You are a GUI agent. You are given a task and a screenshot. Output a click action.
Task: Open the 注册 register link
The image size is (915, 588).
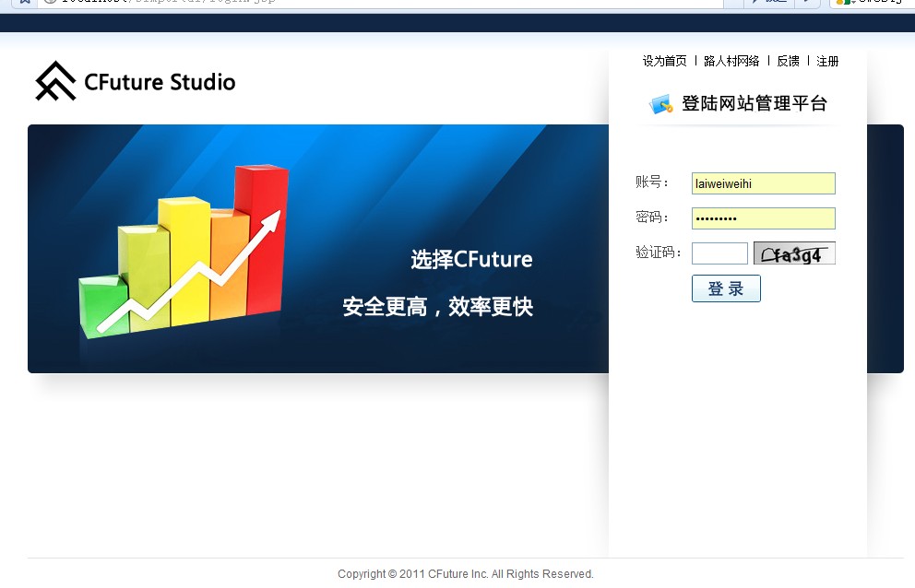(826, 61)
